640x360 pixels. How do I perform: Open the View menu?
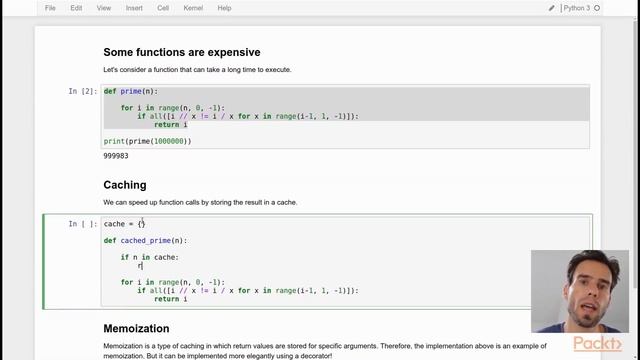pos(104,8)
